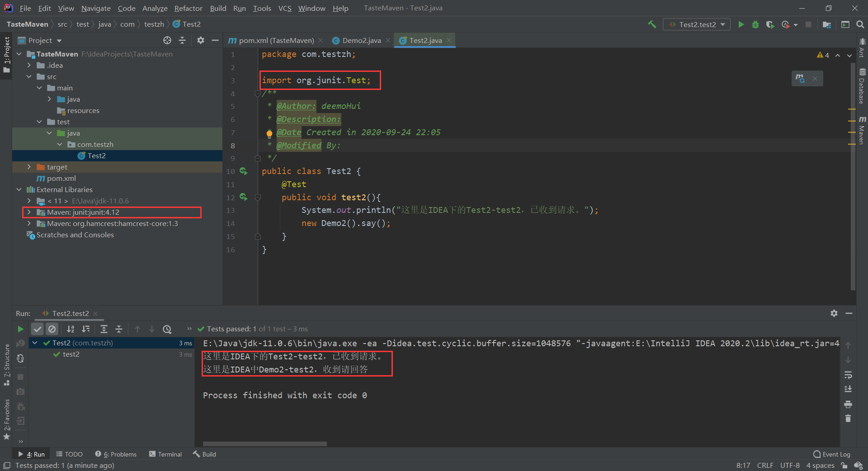Open the Navigate menu

96,8
